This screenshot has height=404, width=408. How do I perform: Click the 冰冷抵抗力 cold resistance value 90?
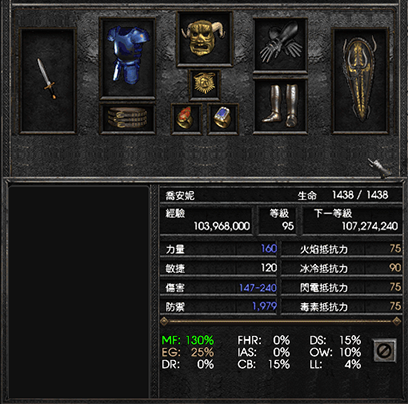point(395,268)
